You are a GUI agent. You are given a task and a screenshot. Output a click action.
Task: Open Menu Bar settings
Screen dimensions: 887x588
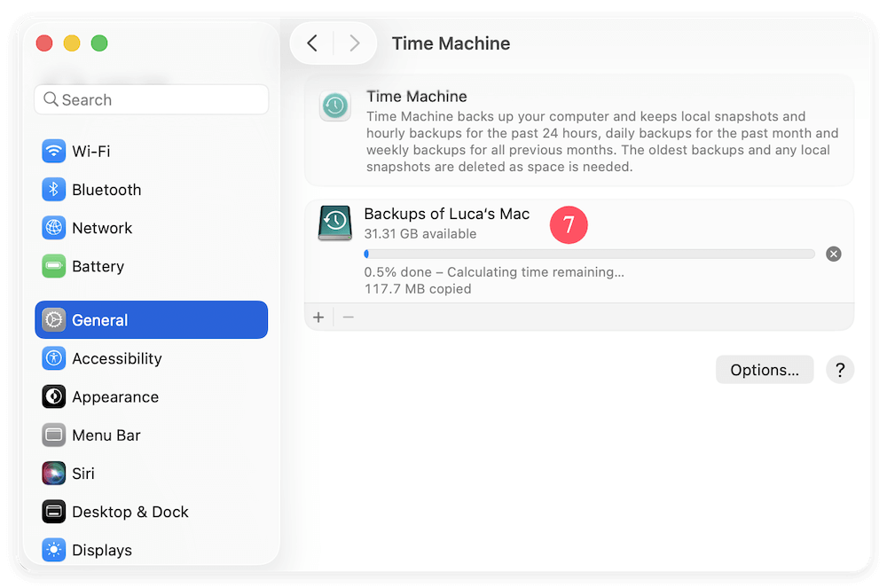click(x=106, y=435)
